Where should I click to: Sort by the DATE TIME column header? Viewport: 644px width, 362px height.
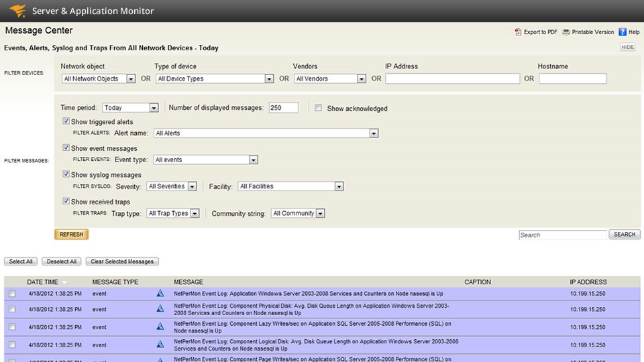[x=42, y=282]
